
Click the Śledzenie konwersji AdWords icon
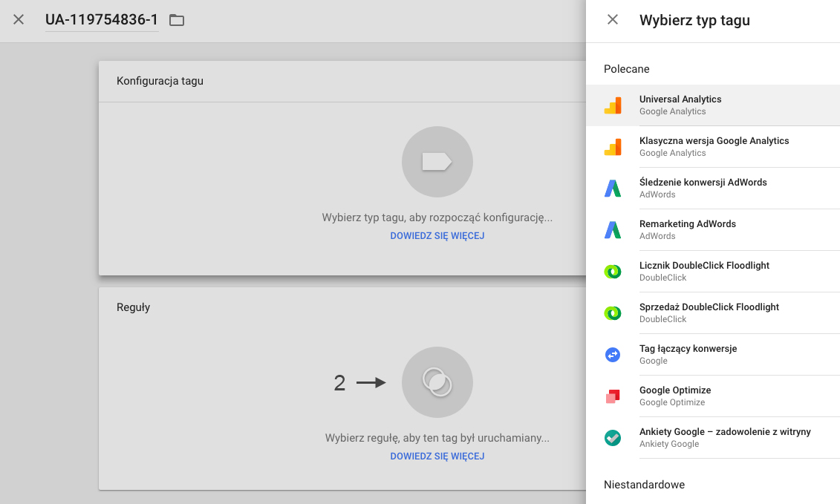(612, 189)
